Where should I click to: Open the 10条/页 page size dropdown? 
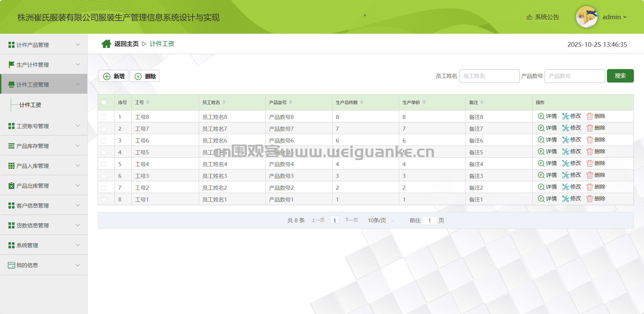pos(381,220)
